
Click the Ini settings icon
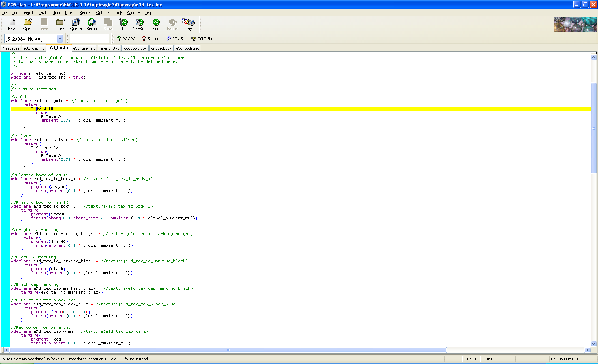click(124, 25)
